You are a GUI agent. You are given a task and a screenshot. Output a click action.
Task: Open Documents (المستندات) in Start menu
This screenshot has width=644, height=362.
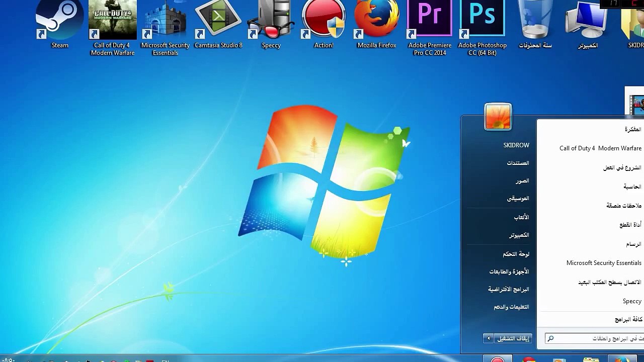pos(518,163)
